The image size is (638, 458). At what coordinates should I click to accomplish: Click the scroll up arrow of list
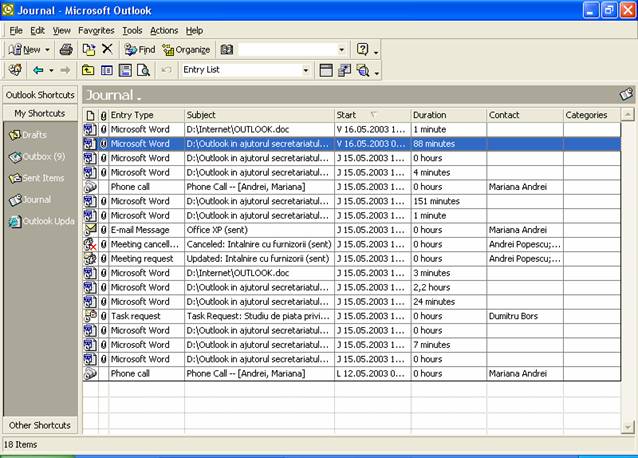click(627, 115)
